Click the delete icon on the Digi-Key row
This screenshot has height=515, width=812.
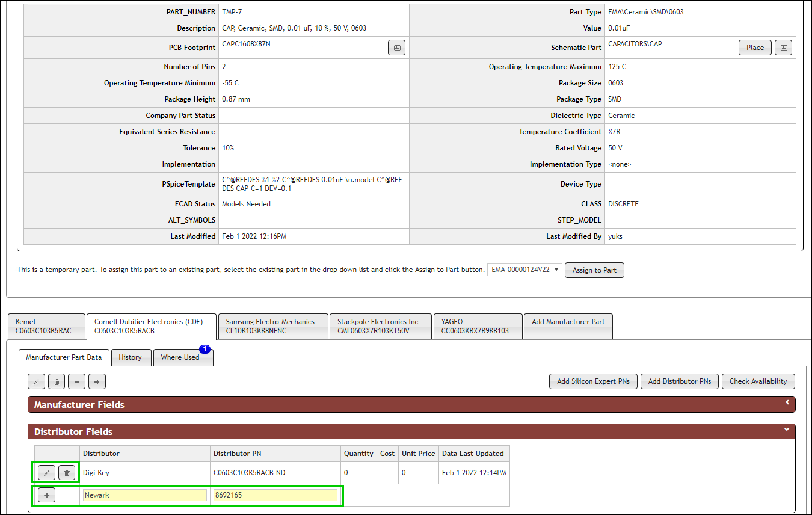67,472
